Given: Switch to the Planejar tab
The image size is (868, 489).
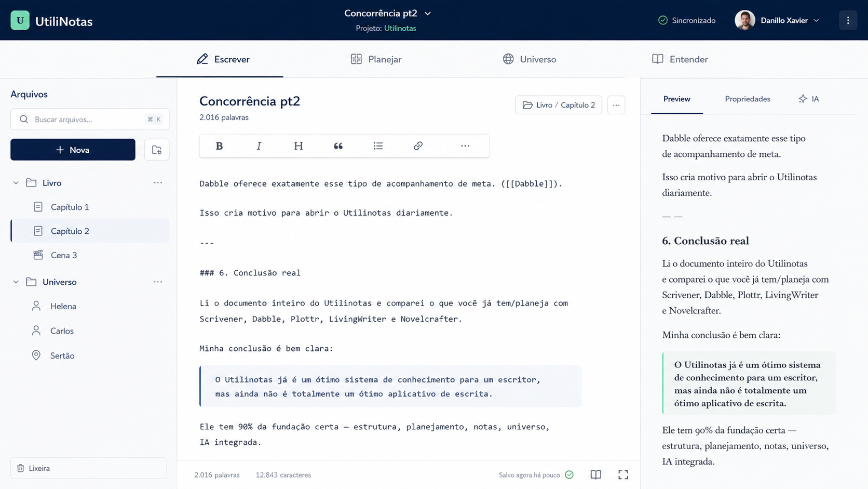Looking at the screenshot, I should [376, 59].
